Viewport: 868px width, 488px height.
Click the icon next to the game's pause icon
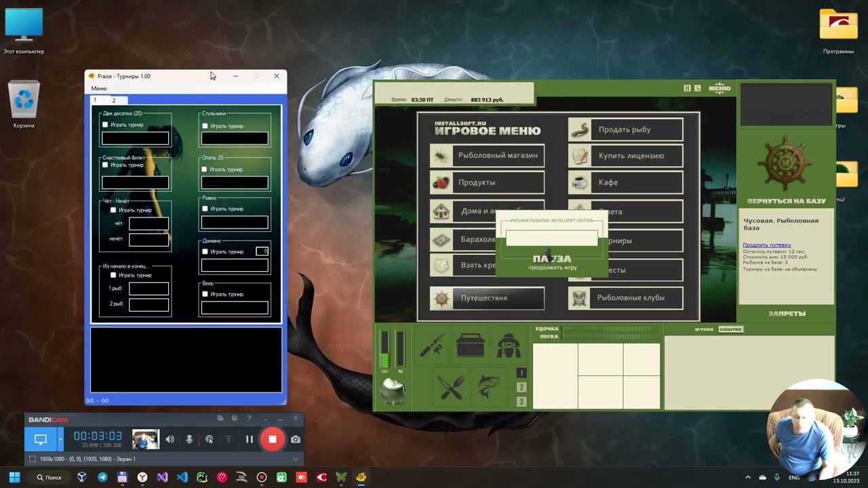click(697, 88)
